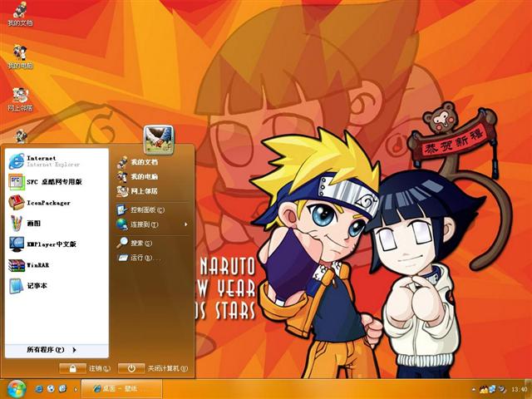This screenshot has height=399, width=532.
Task: Expand the quick launch overflow chevron
Action: [x=76, y=390]
